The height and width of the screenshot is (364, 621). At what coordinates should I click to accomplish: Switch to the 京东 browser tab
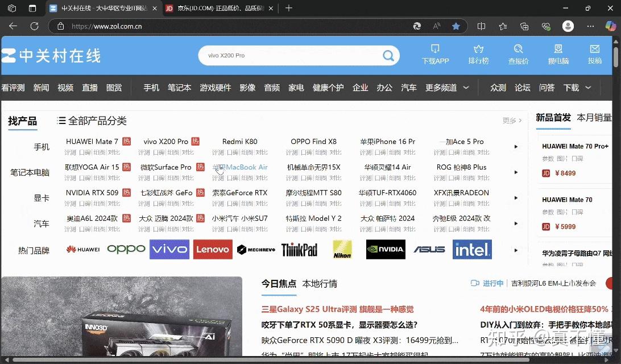(x=219, y=9)
